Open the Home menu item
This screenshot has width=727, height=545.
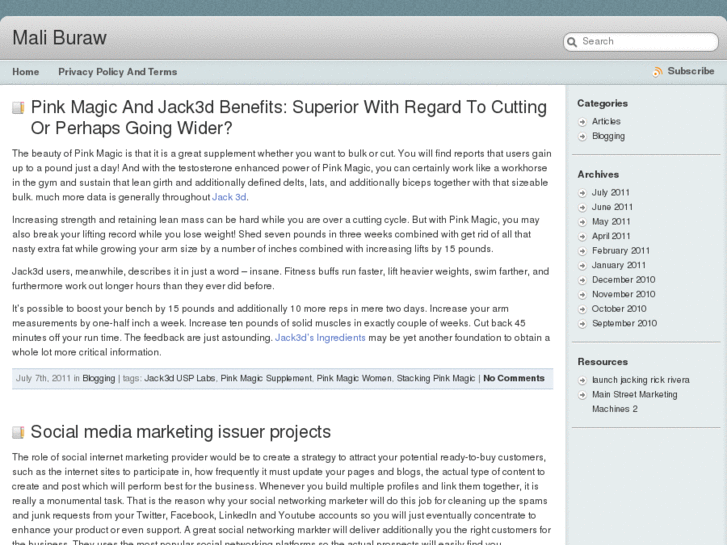pyautogui.click(x=26, y=72)
